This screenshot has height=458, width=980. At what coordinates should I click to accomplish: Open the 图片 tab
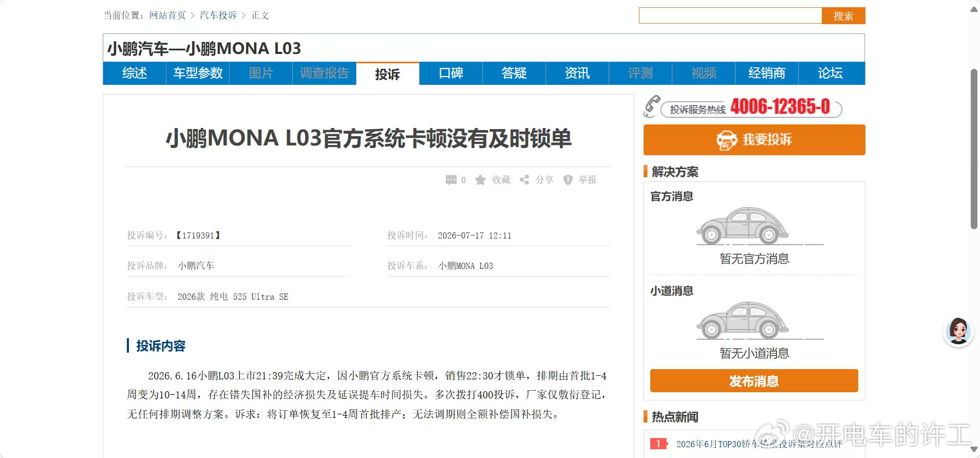click(261, 74)
